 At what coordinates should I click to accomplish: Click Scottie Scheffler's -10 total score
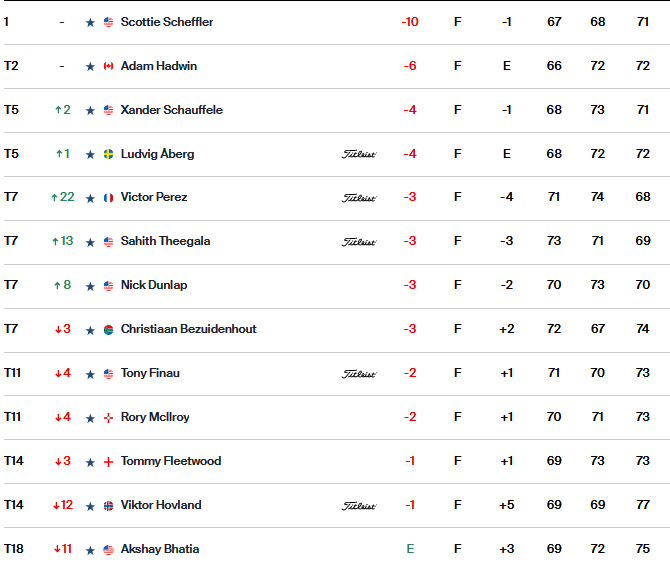(410, 22)
